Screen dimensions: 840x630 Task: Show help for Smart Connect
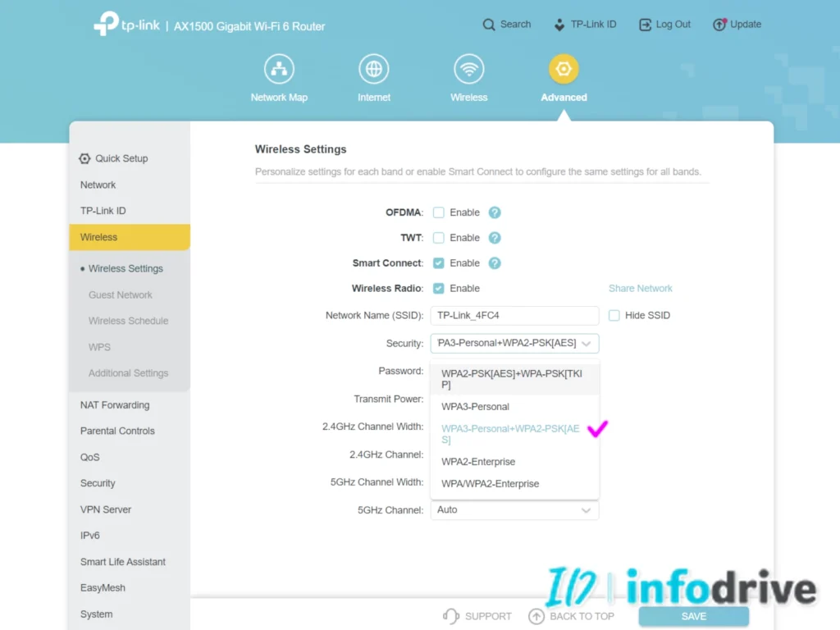tap(495, 263)
